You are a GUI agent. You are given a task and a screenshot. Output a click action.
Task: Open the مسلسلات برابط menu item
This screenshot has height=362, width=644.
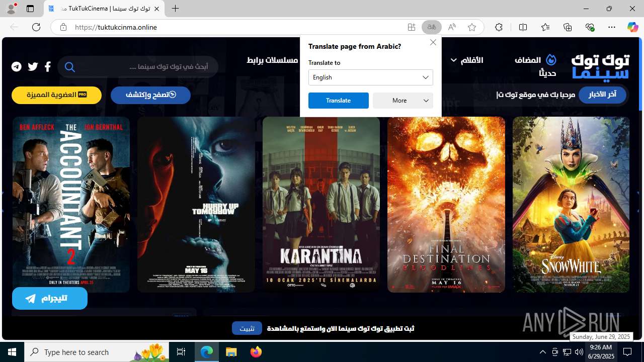272,60
